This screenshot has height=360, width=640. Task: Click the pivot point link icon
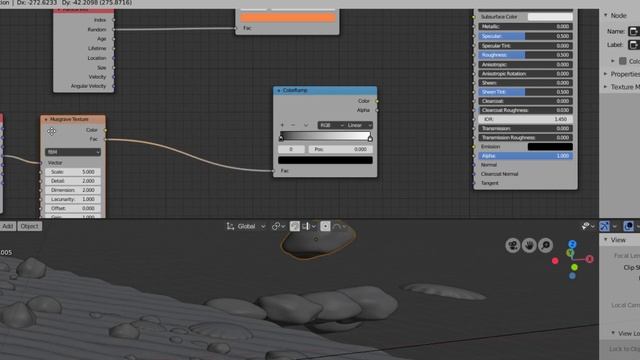tap(276, 226)
